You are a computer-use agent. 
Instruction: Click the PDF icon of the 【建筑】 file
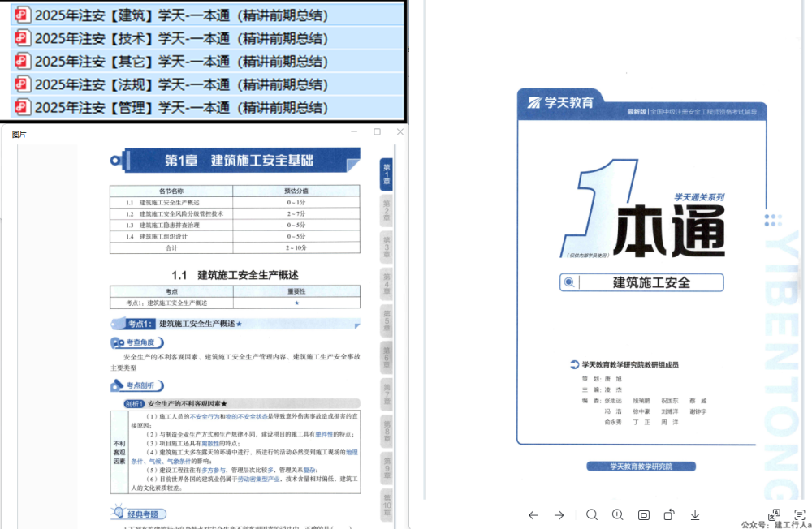coord(22,15)
